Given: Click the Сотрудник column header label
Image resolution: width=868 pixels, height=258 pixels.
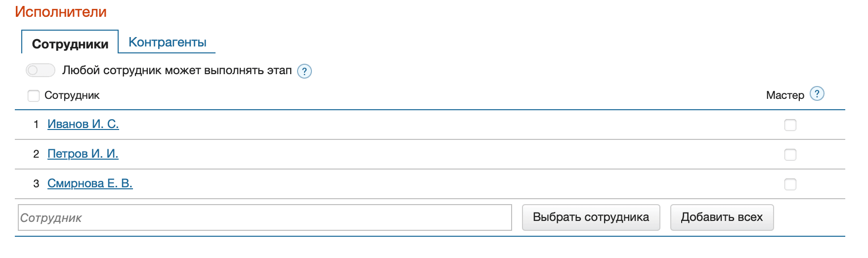Looking at the screenshot, I should tap(72, 95).
